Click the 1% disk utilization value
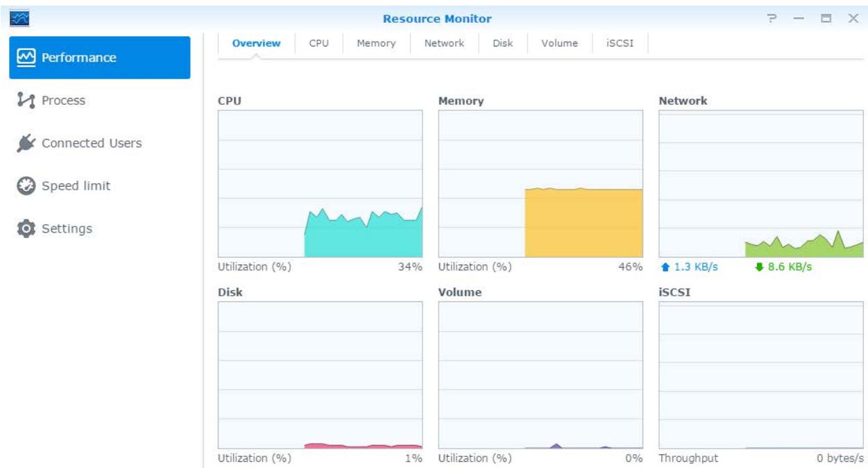Viewport: 868px width, 468px height. click(414, 458)
